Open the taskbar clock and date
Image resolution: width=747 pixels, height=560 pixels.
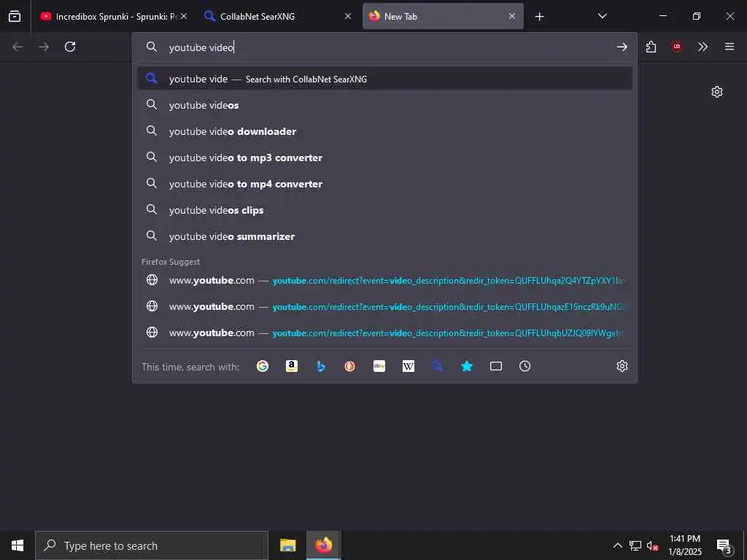pos(684,545)
